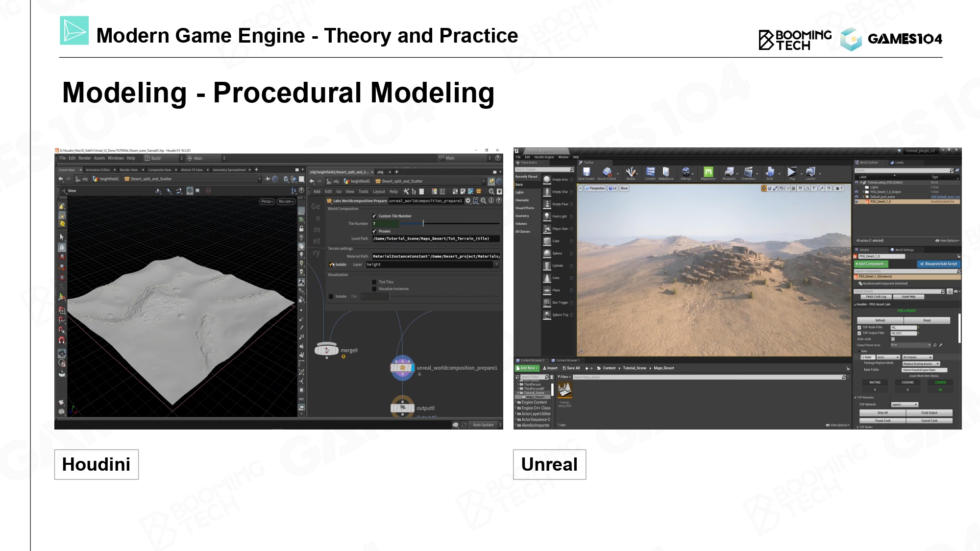
Task: Select the Cube actor in Place Actors
Action: point(558,241)
